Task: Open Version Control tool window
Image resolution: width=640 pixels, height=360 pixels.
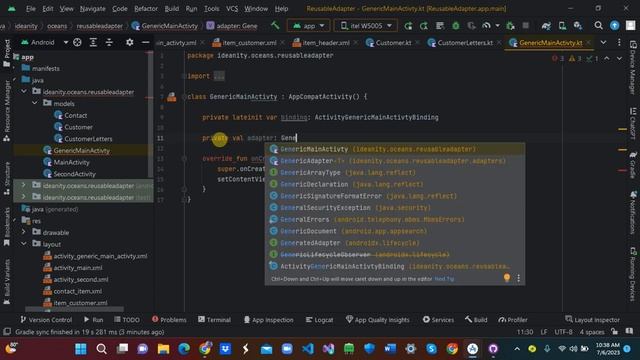Action: [x=46, y=320]
